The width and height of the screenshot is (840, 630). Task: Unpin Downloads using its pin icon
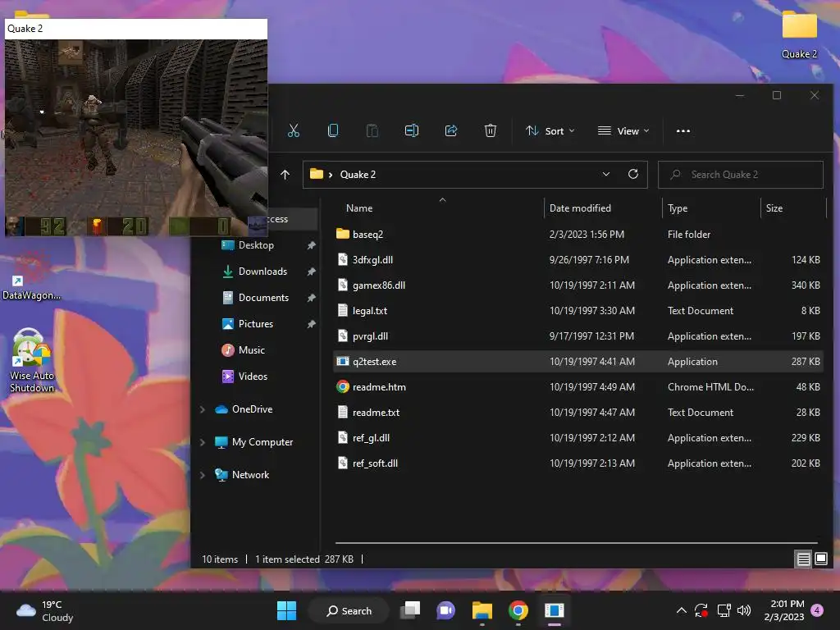point(311,272)
